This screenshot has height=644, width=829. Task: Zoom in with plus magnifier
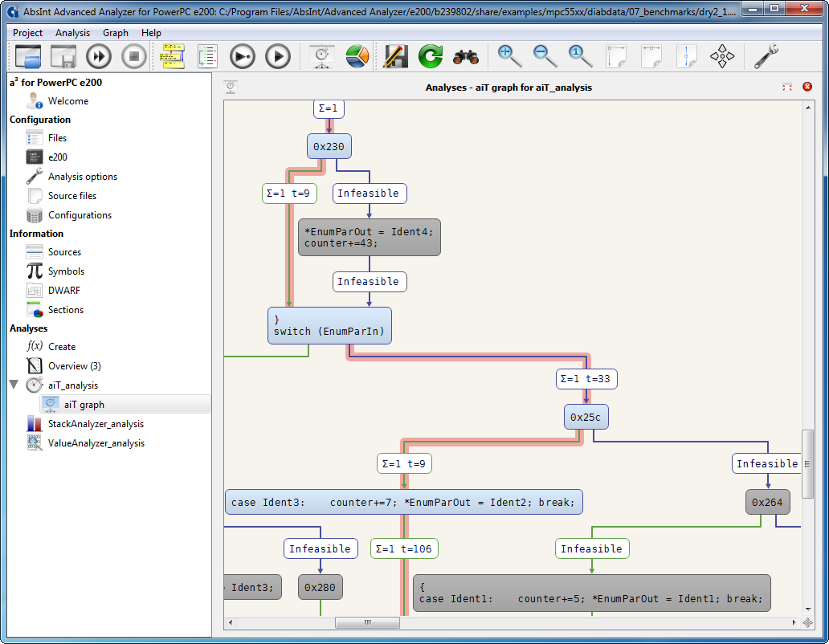[509, 56]
